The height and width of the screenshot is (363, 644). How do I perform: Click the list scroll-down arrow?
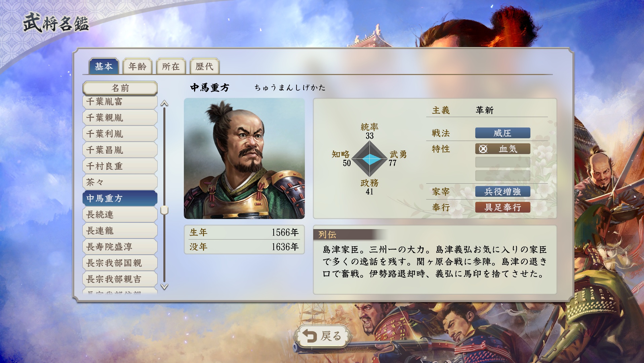point(164,287)
